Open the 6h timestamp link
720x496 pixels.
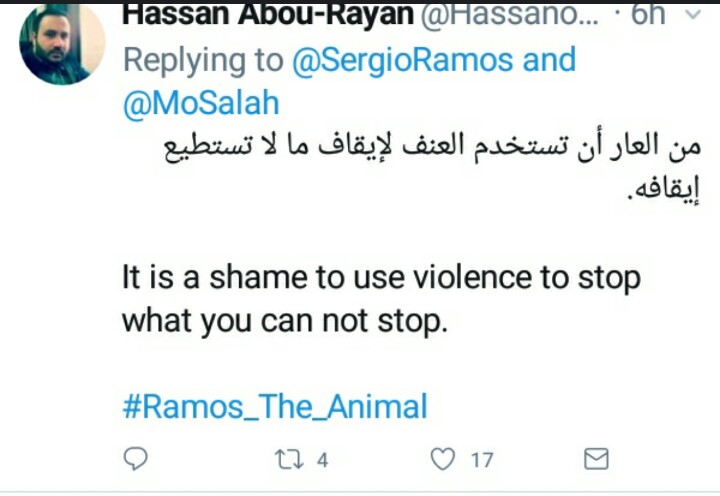pyautogui.click(x=648, y=15)
